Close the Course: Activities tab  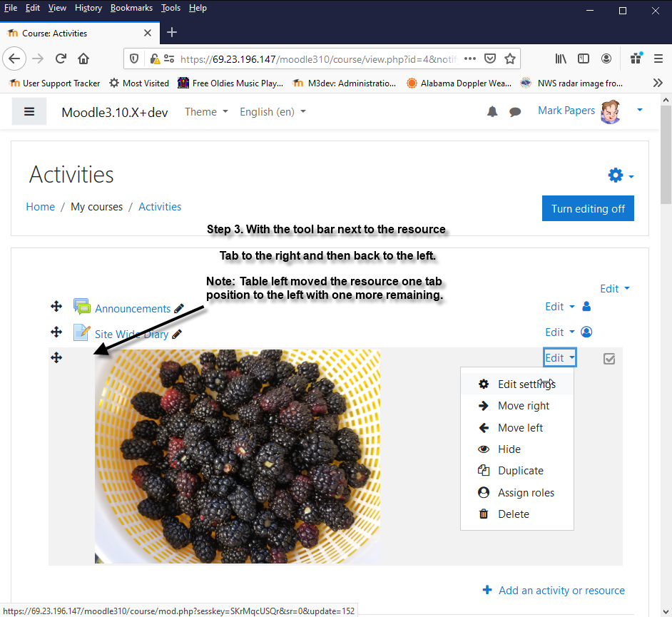(148, 33)
